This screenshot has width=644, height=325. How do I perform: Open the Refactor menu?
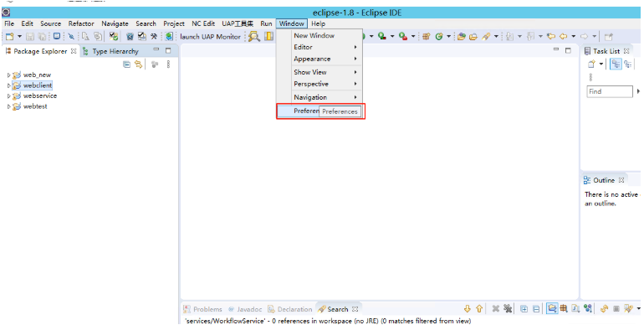point(81,23)
